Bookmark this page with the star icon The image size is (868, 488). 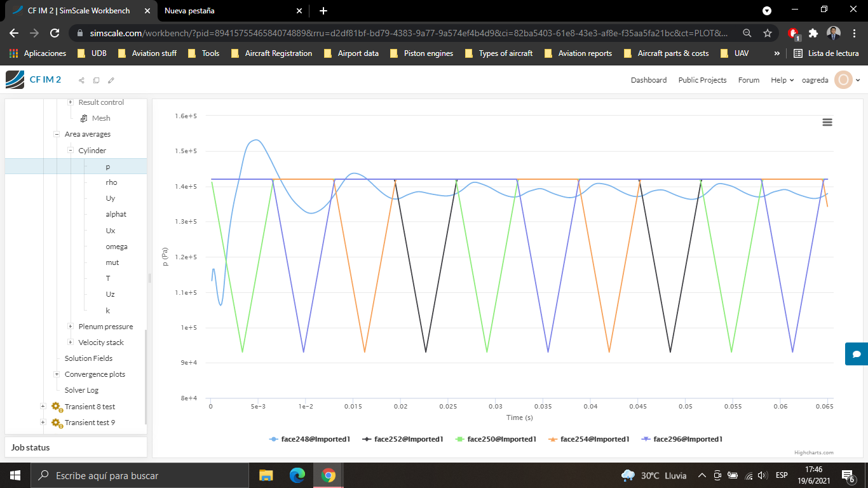(768, 33)
